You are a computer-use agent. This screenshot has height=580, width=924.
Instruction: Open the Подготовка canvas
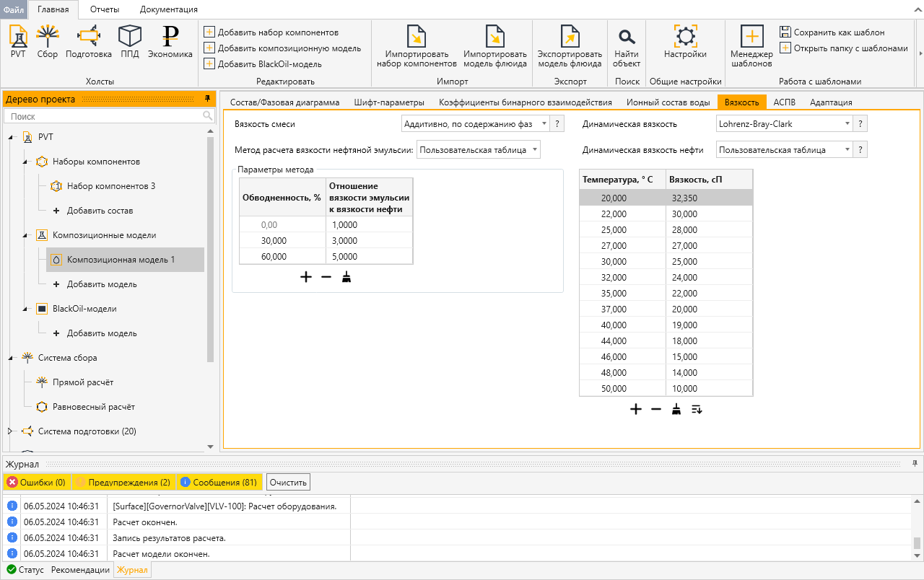88,41
